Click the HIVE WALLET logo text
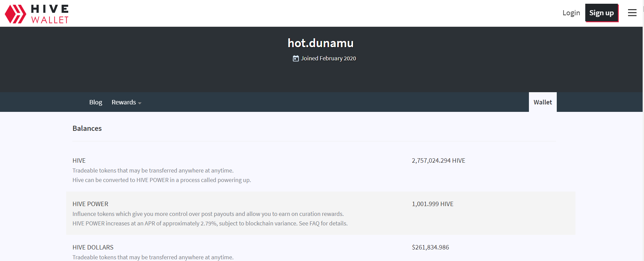 pyautogui.click(x=50, y=14)
